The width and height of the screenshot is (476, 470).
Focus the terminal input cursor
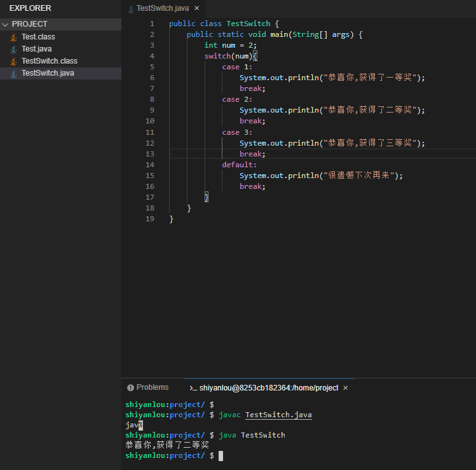221,456
